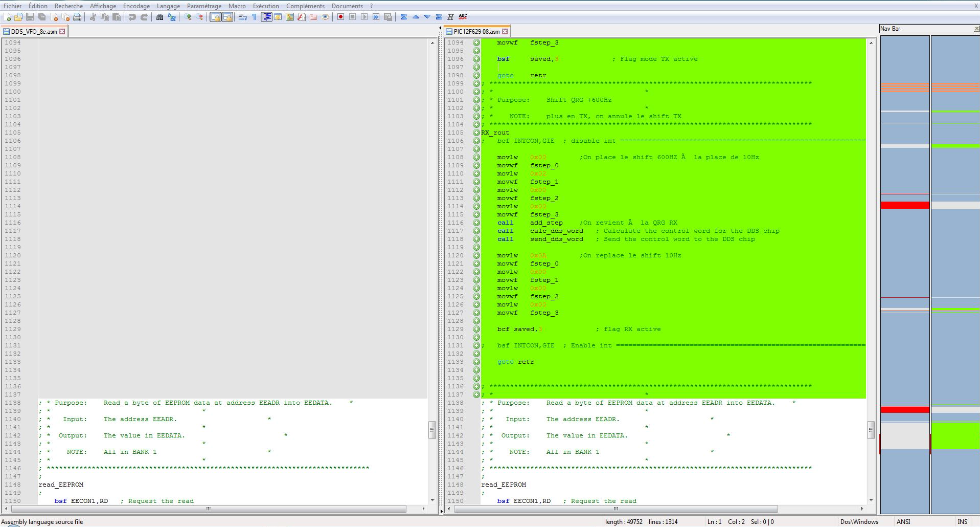Toggle file monitoring eye icon
This screenshot has height=527, width=980.
pyautogui.click(x=325, y=17)
